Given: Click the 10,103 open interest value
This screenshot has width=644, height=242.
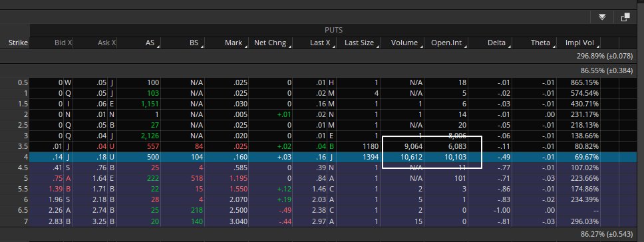Looking at the screenshot, I should [455, 157].
